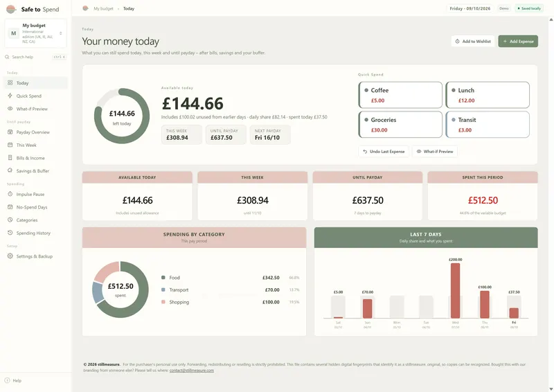Click the Bills & Income icon
The image size is (554, 392).
click(10, 158)
